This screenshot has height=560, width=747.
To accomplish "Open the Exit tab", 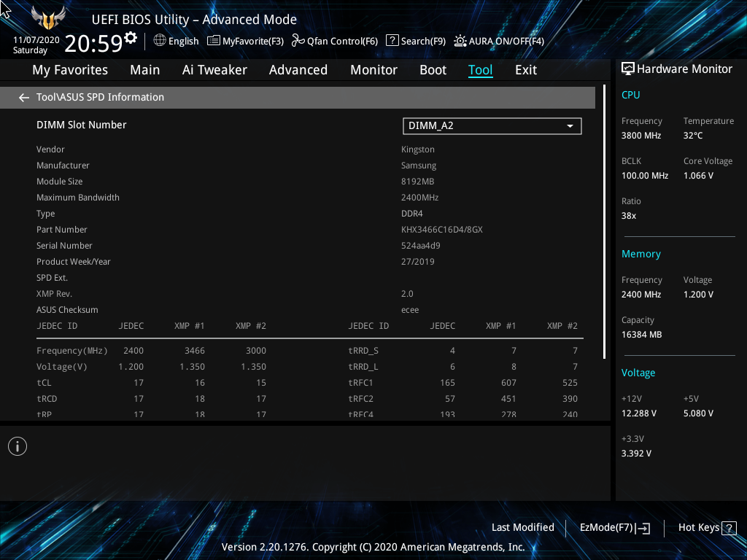I will coord(526,70).
